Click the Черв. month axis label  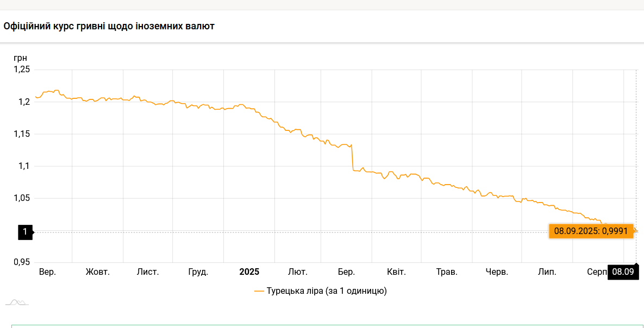click(497, 272)
